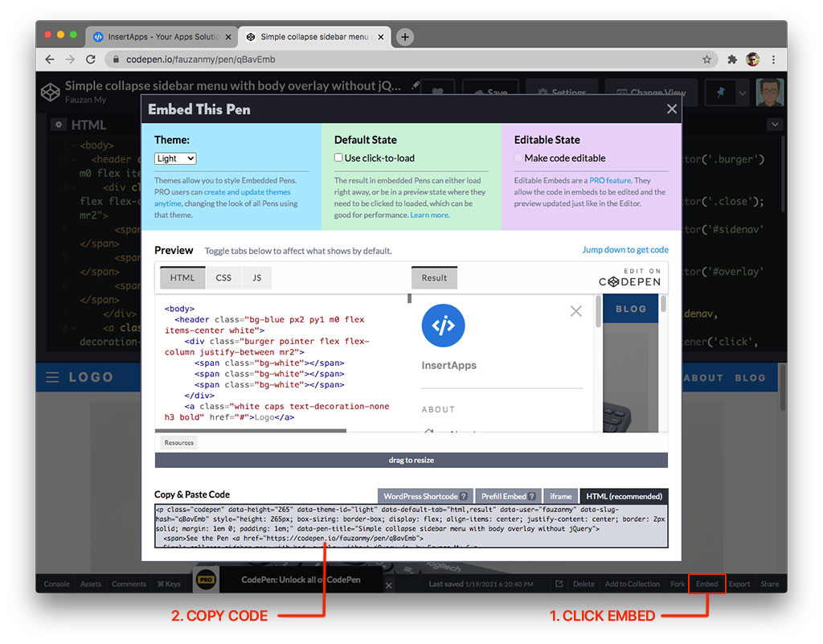823x644 pixels.
Task: Bookmark page with the star icon
Action: point(707,59)
